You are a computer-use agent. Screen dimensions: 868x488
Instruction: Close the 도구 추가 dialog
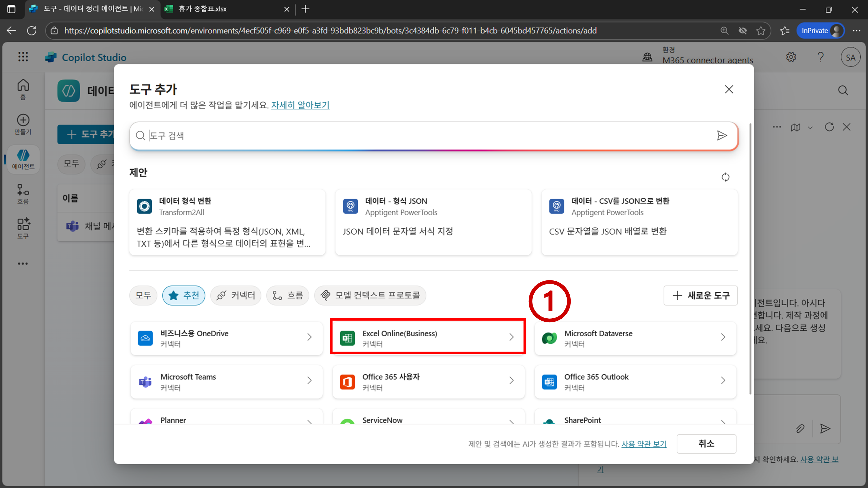pyautogui.click(x=729, y=89)
